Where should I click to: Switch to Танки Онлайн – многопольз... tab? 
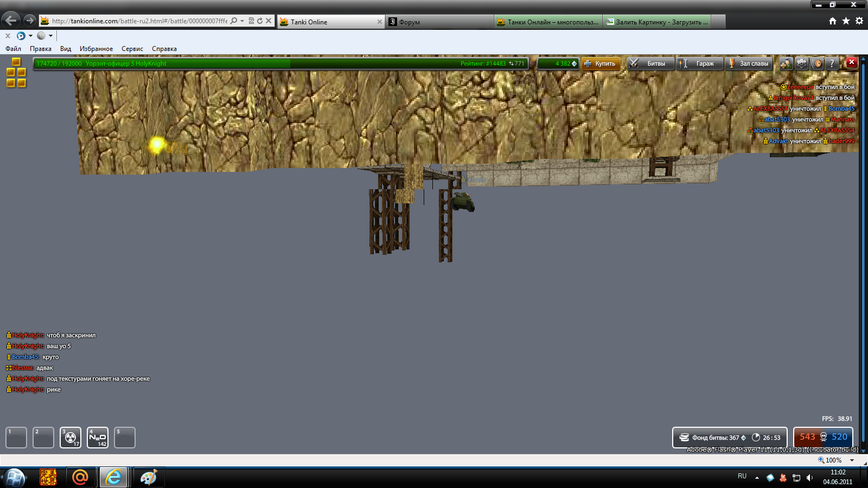click(548, 22)
